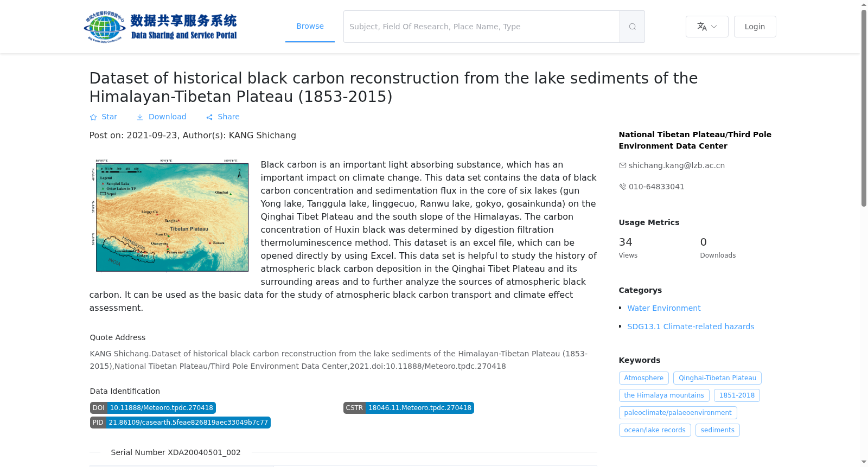868x467 pixels.
Task: Select the Atmosphere keyword tag
Action: pos(644,378)
